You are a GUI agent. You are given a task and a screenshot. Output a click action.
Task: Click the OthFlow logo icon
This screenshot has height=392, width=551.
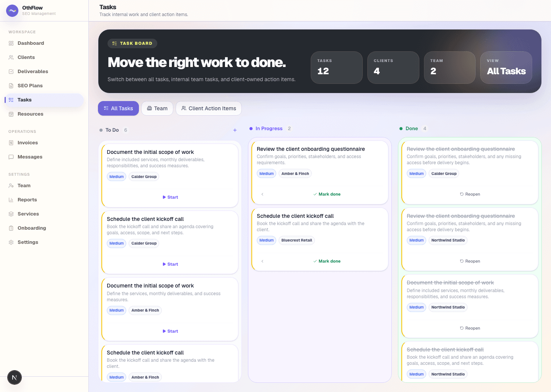pos(12,11)
